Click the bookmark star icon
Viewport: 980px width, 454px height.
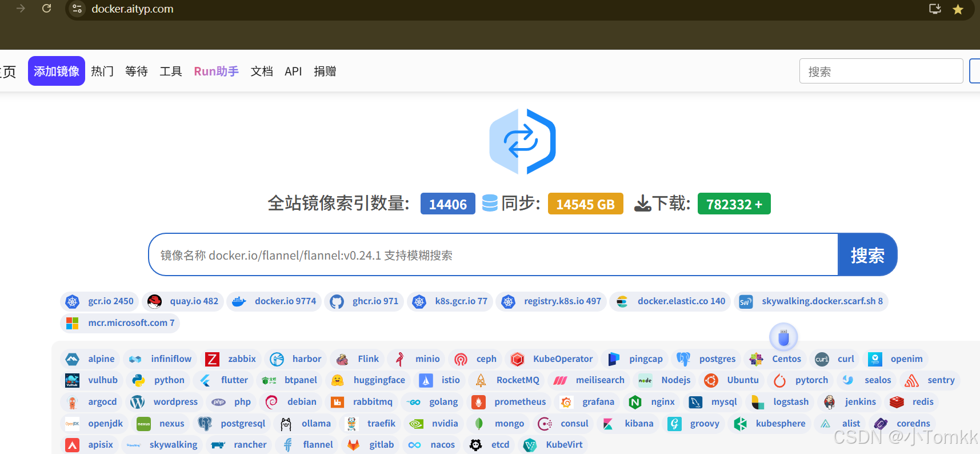pos(958,9)
